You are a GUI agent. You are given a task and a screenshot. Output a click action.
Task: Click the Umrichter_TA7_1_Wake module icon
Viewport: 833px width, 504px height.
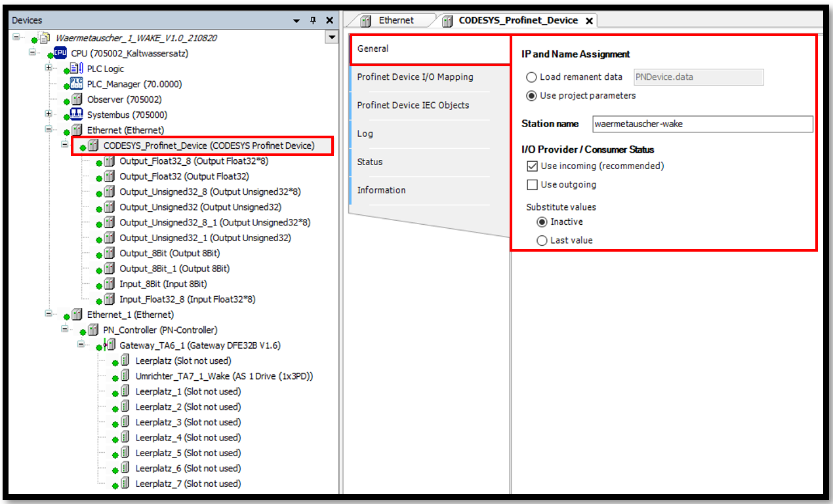tap(125, 376)
